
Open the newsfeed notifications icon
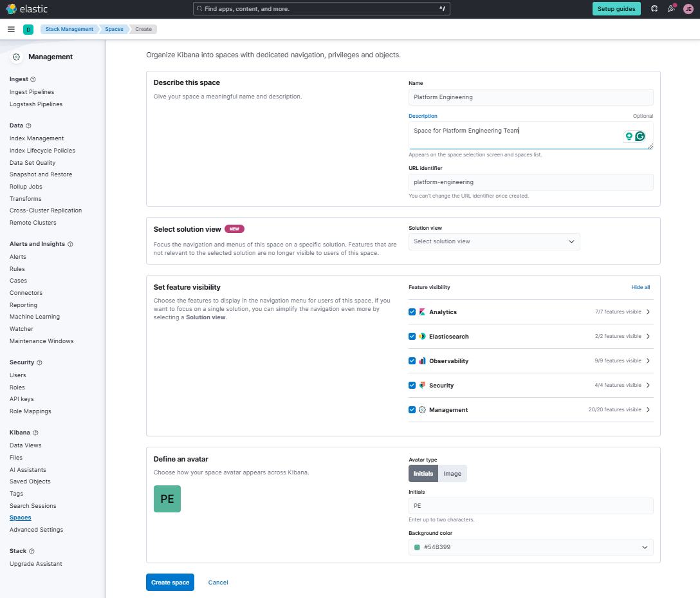[x=671, y=8]
